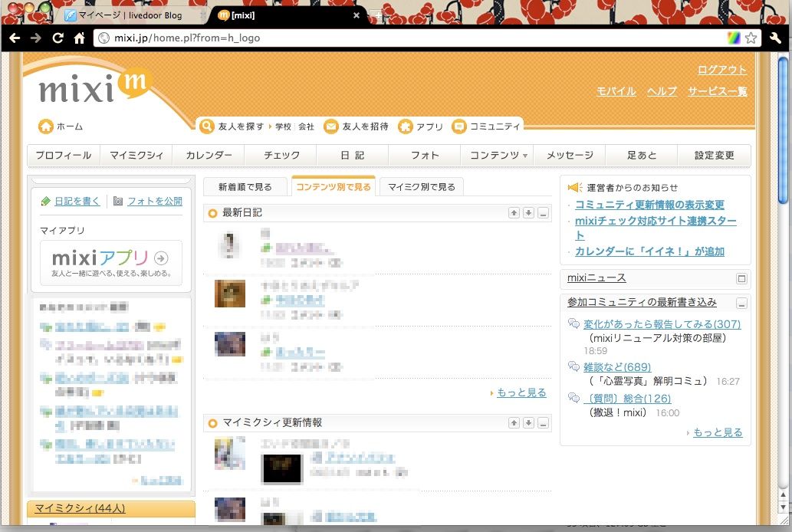This screenshot has height=532, width=792.
Task: Minimize the 最新日記 panel
Action: (542, 213)
